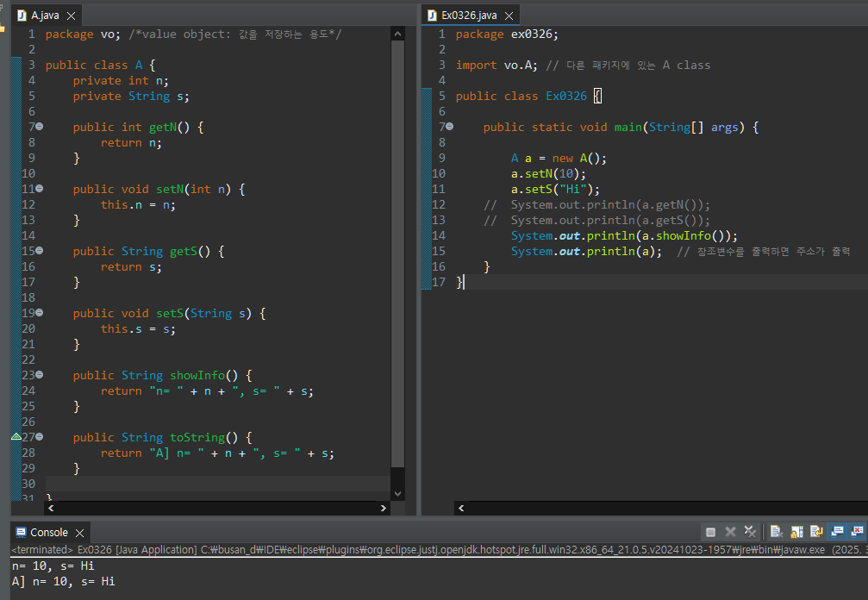
Task: Click 'private int n;' declaration
Action: [121, 81]
